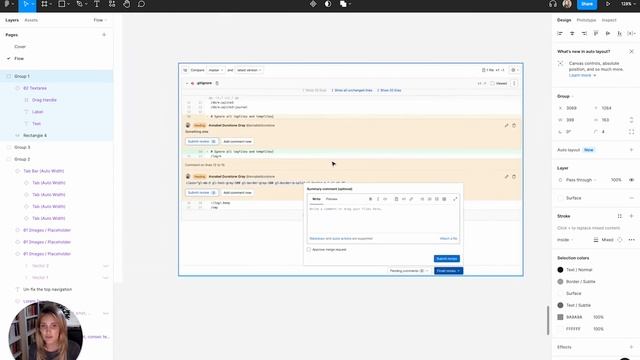Add a new page with plus icon

coord(104,35)
